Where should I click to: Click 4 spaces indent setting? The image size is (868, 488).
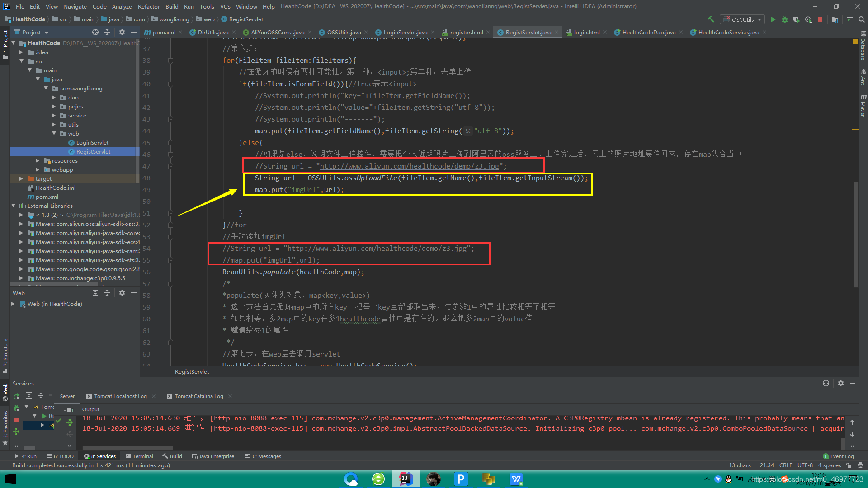click(x=830, y=465)
